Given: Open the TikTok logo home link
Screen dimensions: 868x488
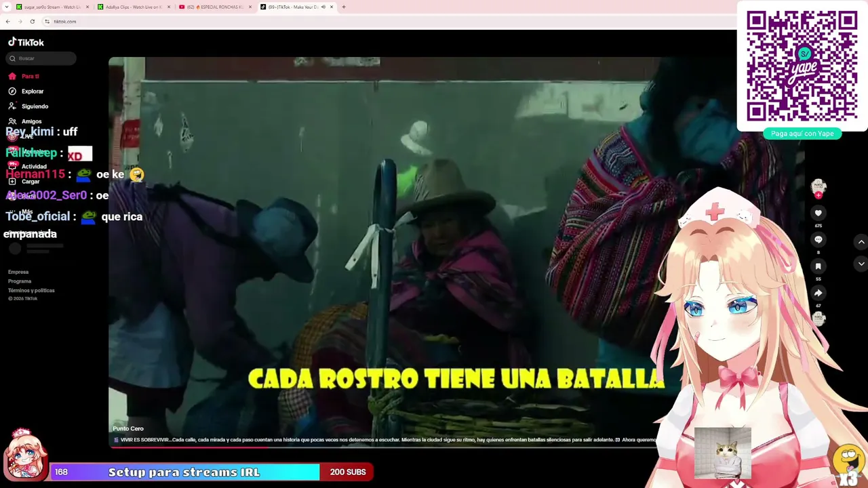Looking at the screenshot, I should point(26,42).
